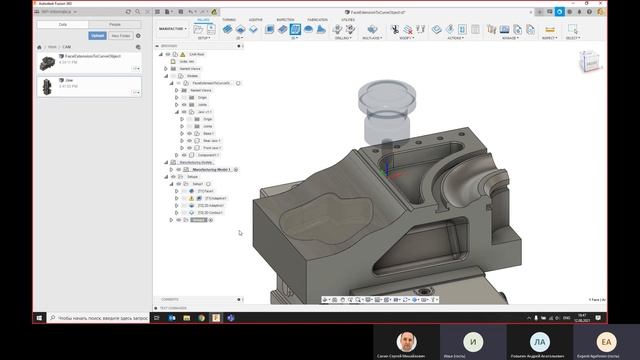Click the red-cross icon in MODIFY group
Image resolution: width=640 pixels, height=360 pixels.
(408, 29)
